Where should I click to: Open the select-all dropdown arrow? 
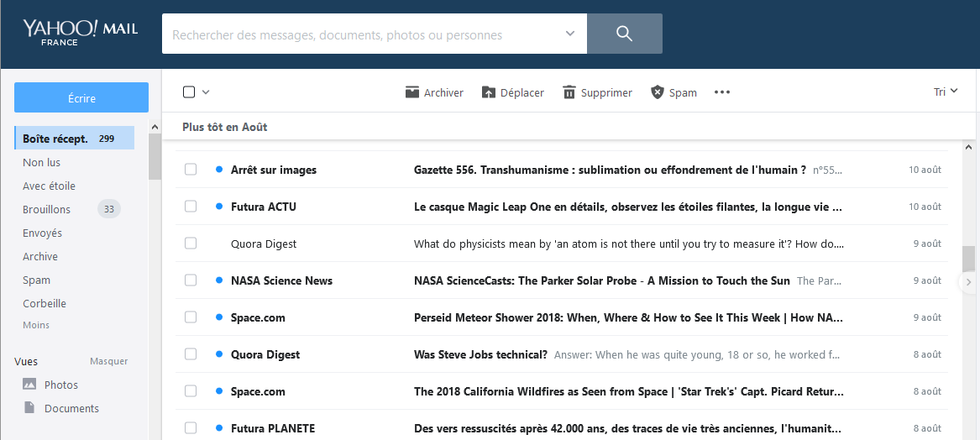point(206,92)
